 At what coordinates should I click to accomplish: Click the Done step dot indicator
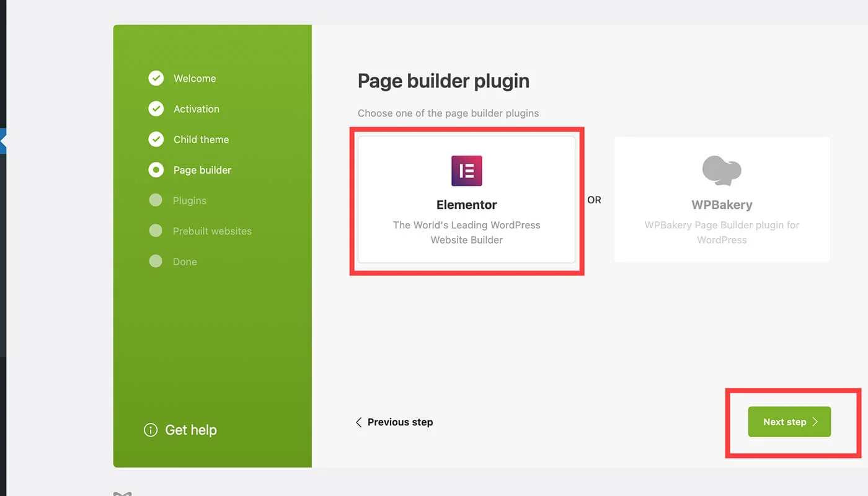pos(156,261)
